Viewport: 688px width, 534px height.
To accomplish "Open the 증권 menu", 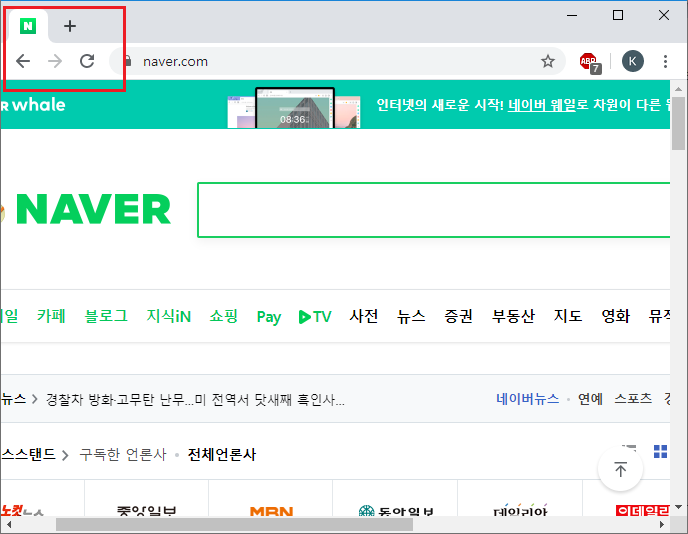I will click(459, 316).
